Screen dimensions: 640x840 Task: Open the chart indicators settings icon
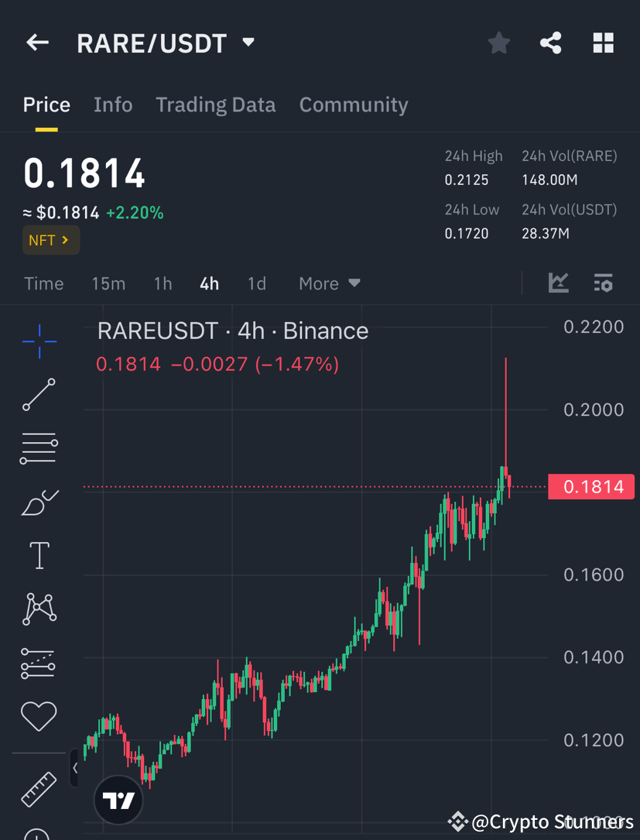click(603, 283)
